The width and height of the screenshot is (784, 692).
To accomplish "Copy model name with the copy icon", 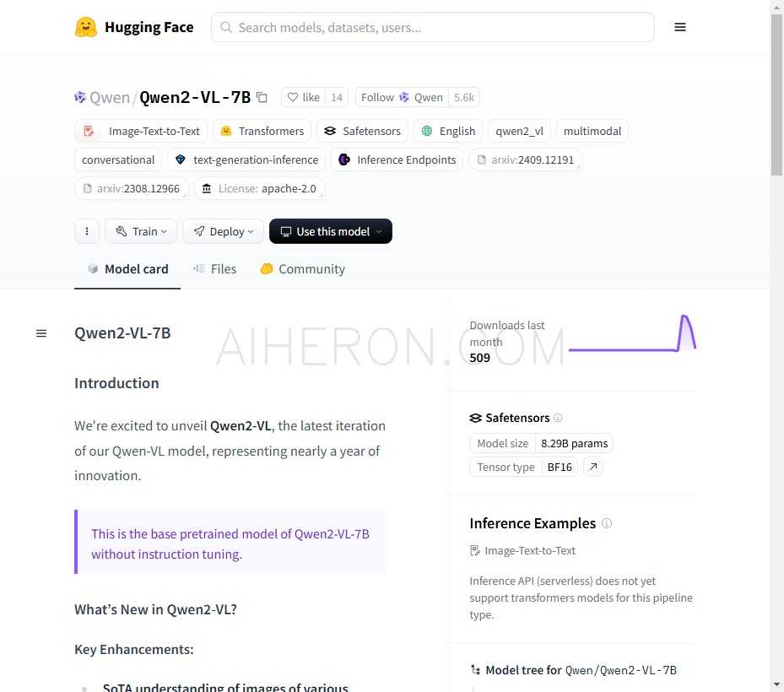I will pos(262,97).
